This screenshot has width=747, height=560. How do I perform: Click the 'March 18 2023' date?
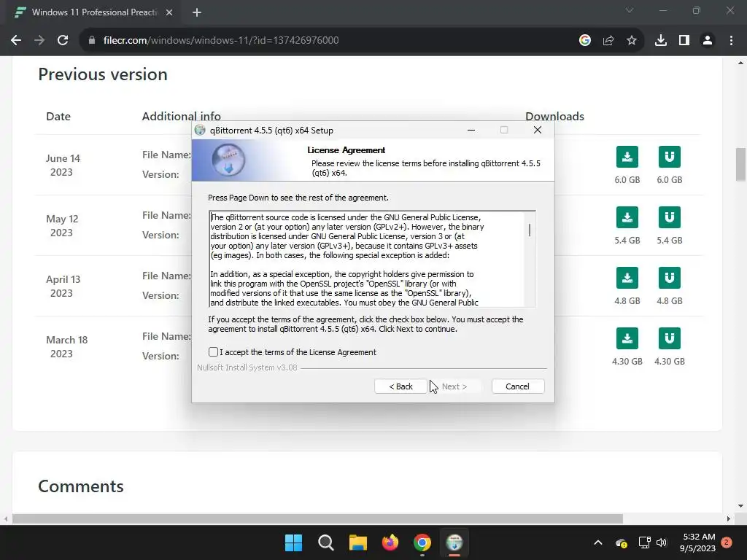click(66, 346)
